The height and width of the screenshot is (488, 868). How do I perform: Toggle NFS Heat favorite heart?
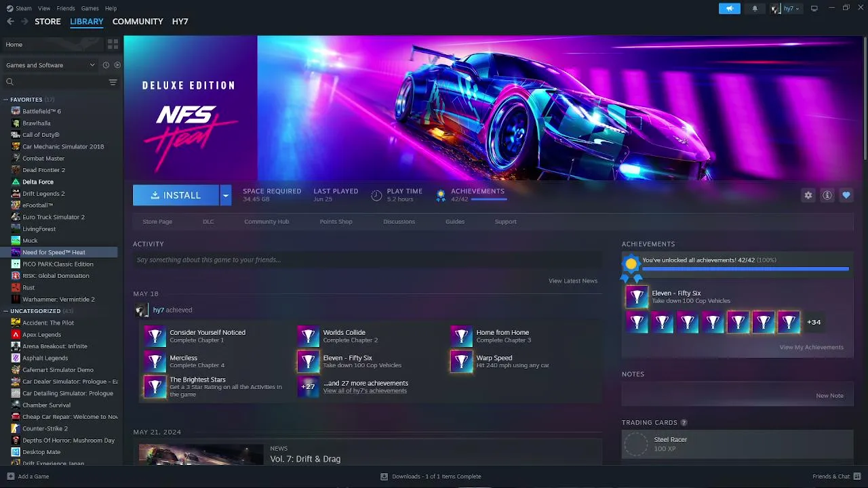click(846, 195)
